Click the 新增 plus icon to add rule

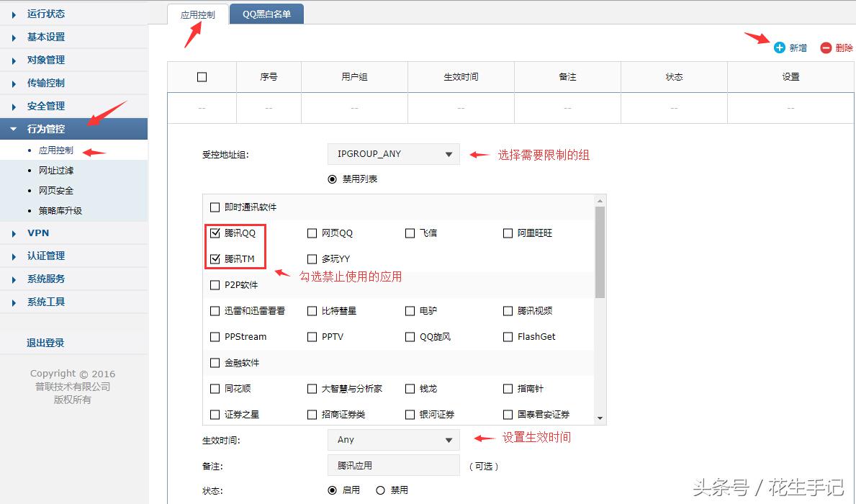780,48
